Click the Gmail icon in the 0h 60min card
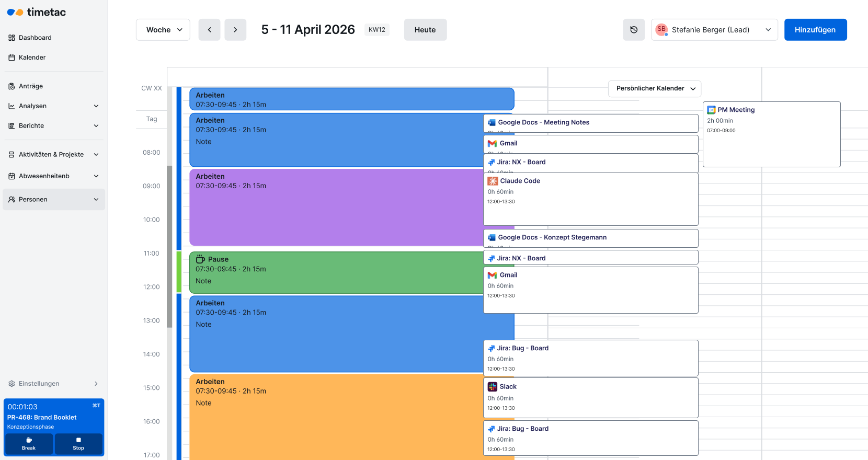The height and width of the screenshot is (460, 868). click(492, 275)
